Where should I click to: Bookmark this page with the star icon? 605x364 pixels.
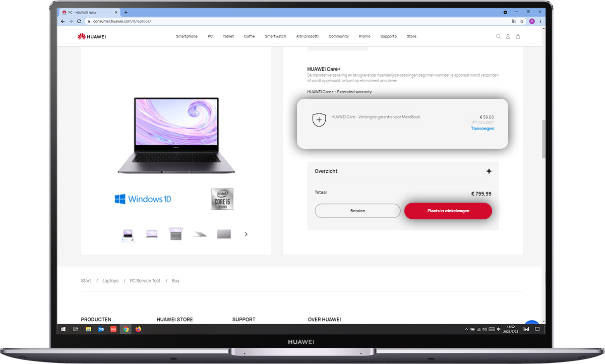[522, 21]
